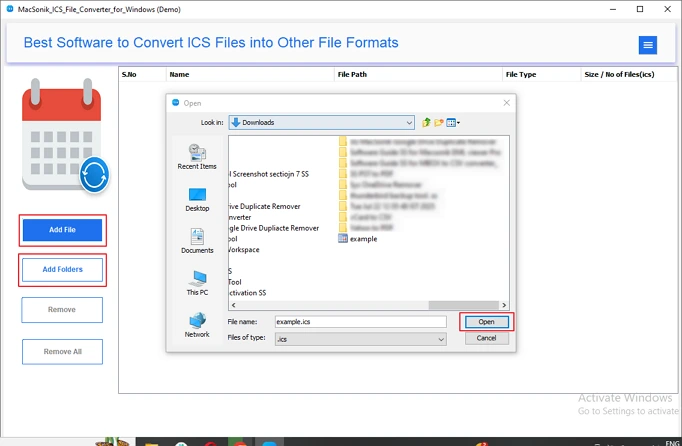Viewport: 682px width, 446px height.
Task: Click the Add File button
Action: coord(62,230)
